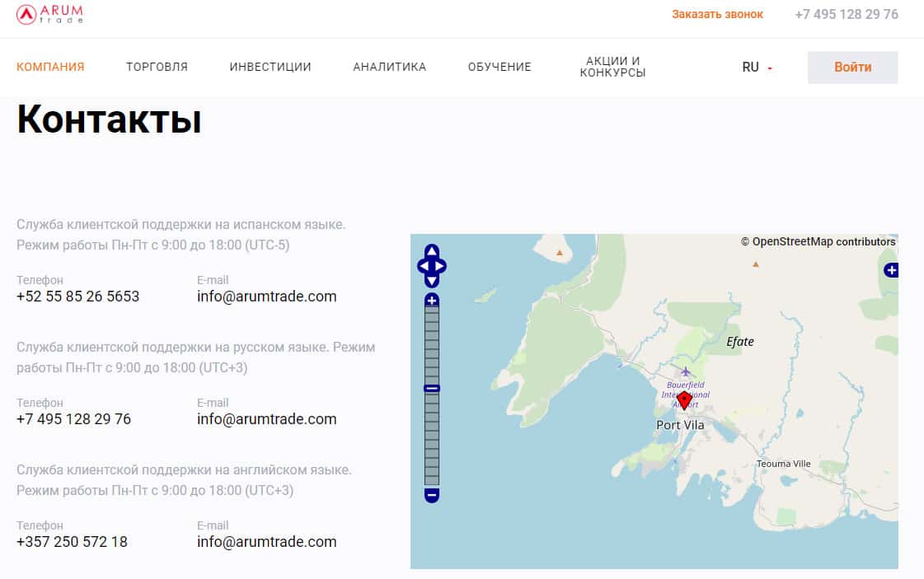Screen dimensions: 924x579
Task: Click the Заказать звонок link
Action: [717, 14]
